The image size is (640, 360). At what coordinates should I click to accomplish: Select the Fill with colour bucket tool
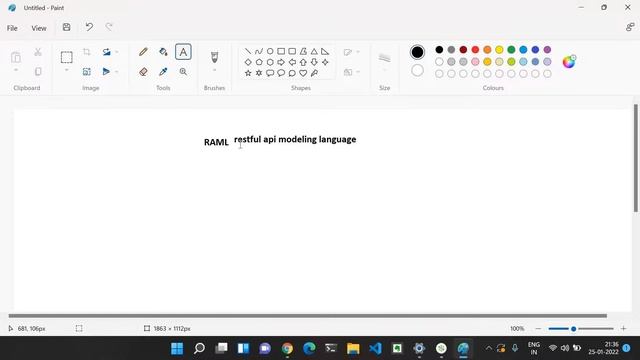tap(163, 52)
